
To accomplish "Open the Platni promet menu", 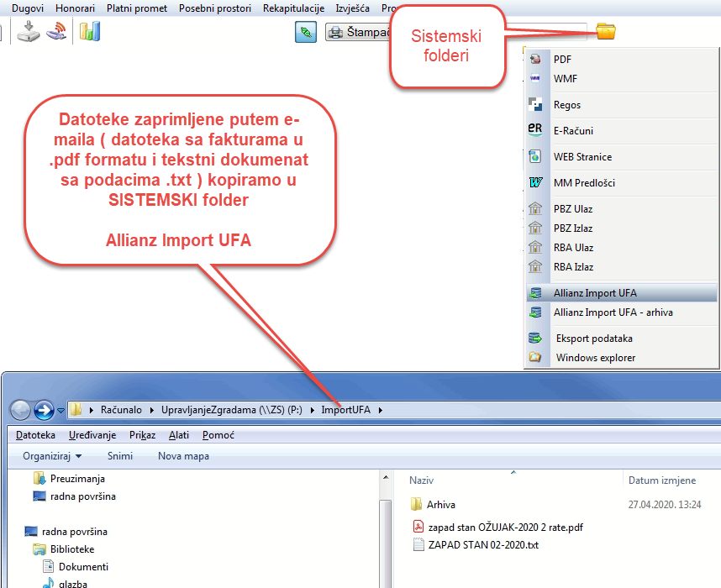I will click(x=137, y=8).
